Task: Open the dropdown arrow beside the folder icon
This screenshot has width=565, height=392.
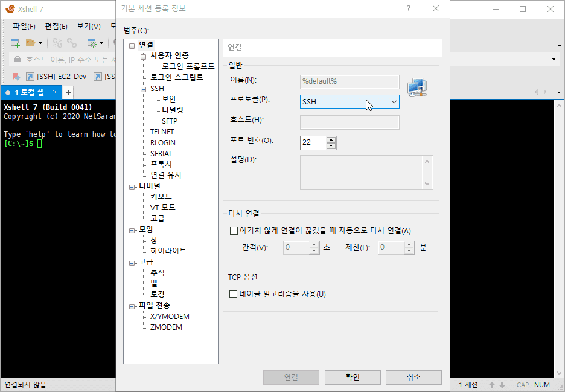Action: coord(40,43)
